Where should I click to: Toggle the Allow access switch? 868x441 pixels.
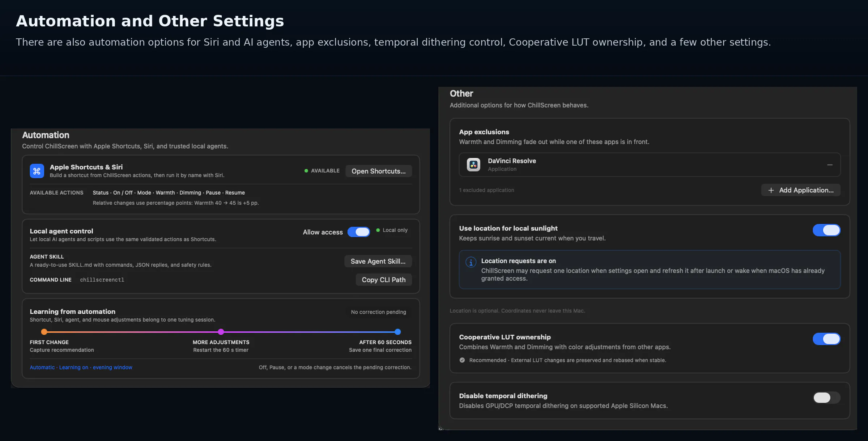point(359,232)
